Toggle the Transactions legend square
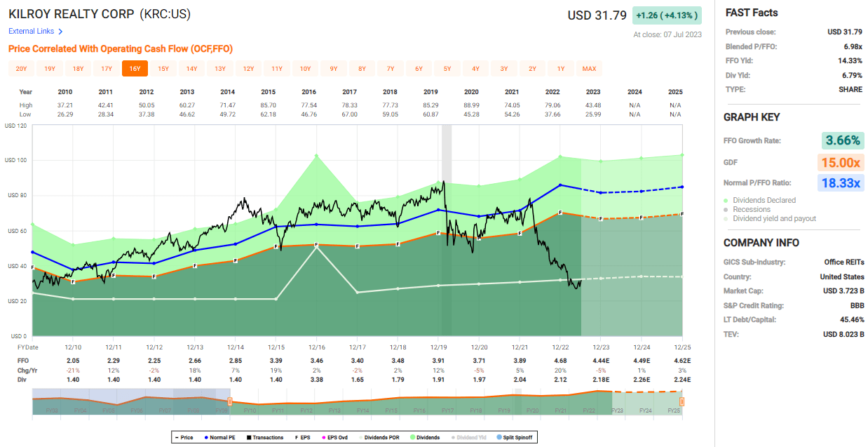This screenshot has height=447, width=868. (248, 437)
